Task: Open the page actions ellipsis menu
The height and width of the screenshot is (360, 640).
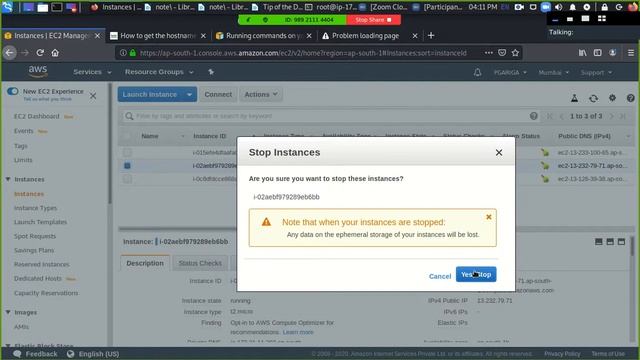Action: tap(489, 53)
